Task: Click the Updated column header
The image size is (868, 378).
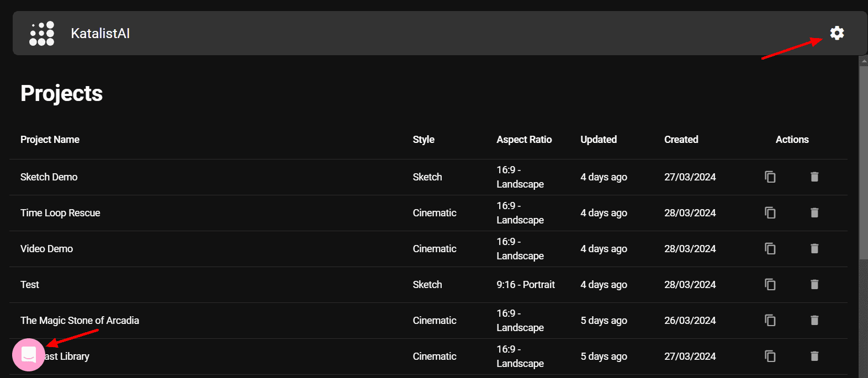Action: pyautogui.click(x=599, y=140)
